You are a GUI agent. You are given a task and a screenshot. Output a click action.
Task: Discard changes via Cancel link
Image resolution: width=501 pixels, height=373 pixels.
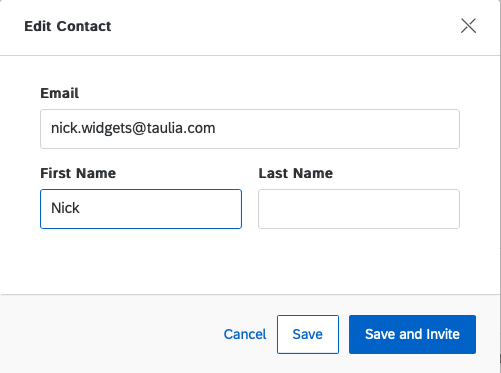[245, 334]
